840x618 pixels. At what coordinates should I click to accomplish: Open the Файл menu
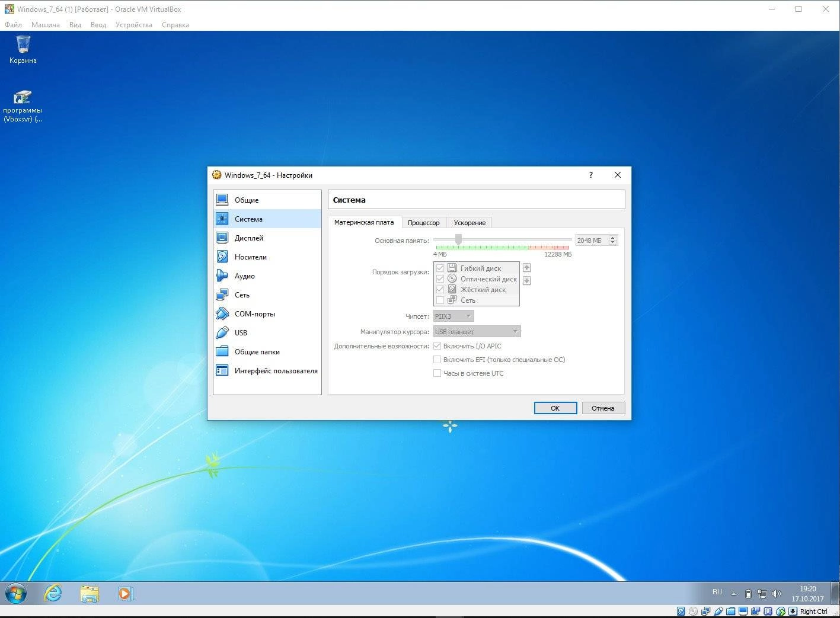(13, 25)
